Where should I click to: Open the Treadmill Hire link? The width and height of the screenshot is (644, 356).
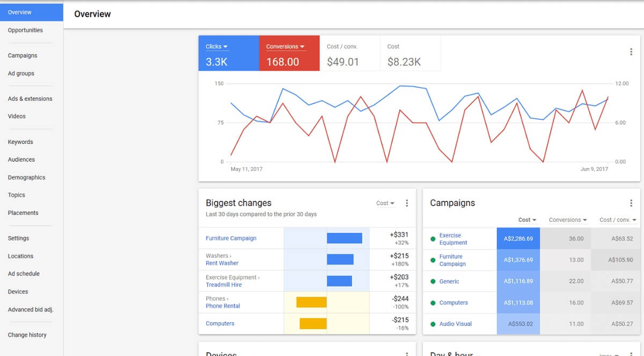click(x=224, y=285)
